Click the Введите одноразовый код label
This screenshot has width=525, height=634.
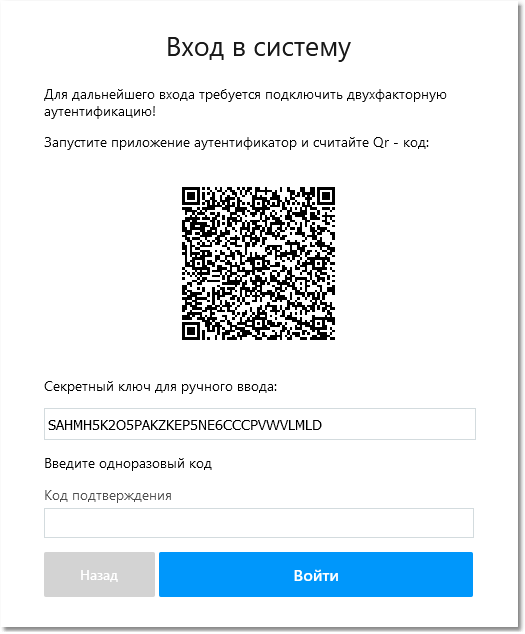tap(128, 463)
